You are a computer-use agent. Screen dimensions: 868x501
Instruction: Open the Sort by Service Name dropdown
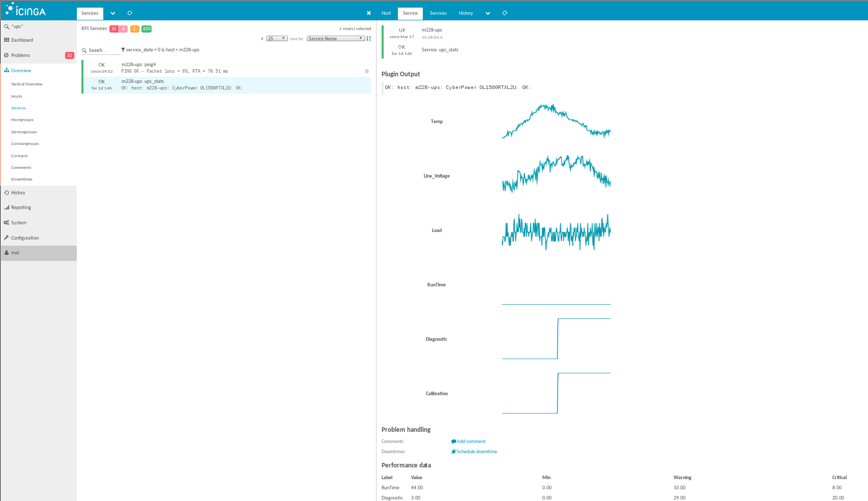coord(336,39)
